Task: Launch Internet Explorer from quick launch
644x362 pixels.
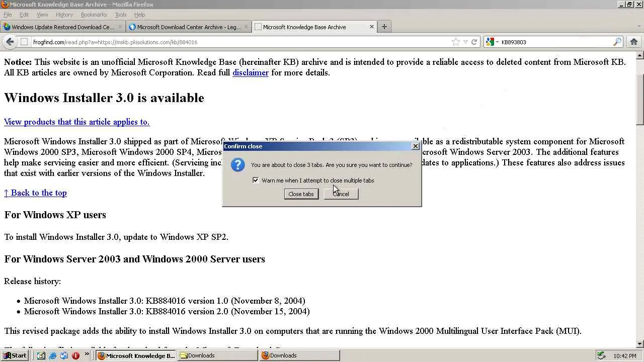Action: [53, 355]
